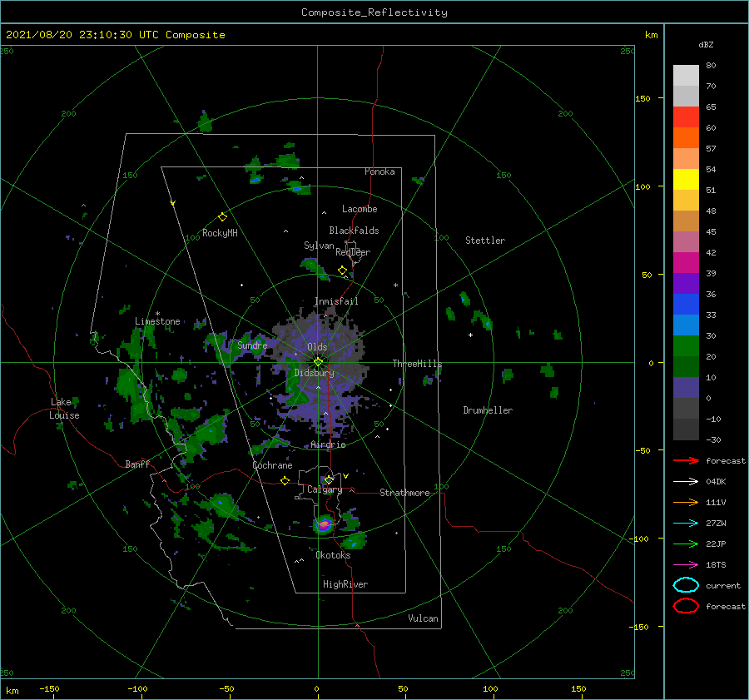Click the purple 36-39 dBZ swatch
Viewport: 749px width, 700px height.
[x=686, y=284]
